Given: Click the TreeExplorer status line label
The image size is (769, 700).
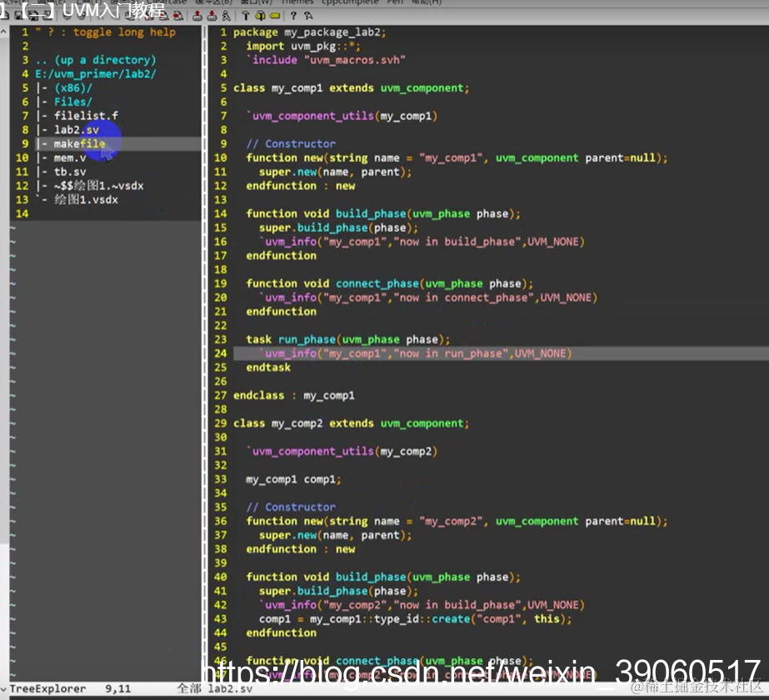Looking at the screenshot, I should click(x=47, y=688).
